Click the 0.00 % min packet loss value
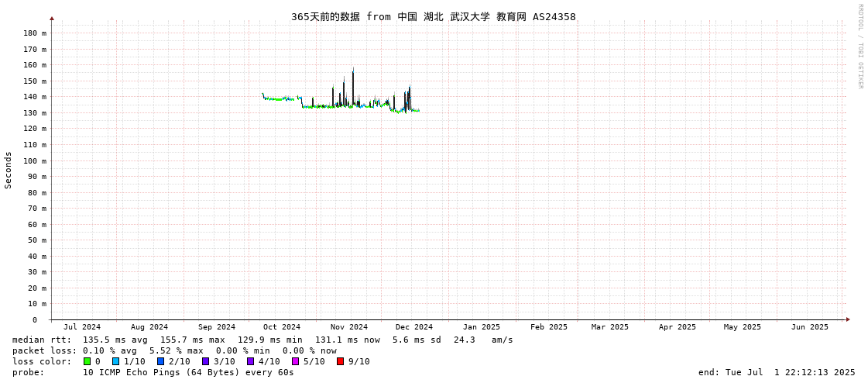This screenshot has height=383, width=868. point(242,351)
